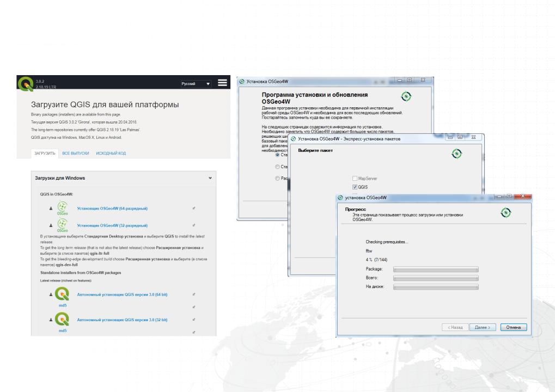Click the 'fftw' package name text
The width and height of the screenshot is (555, 392).
[x=369, y=251]
